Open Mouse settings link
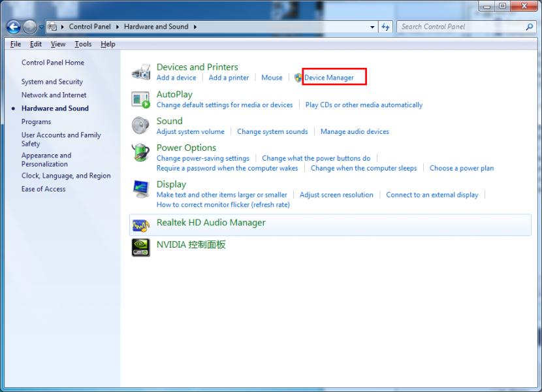 pos(272,78)
